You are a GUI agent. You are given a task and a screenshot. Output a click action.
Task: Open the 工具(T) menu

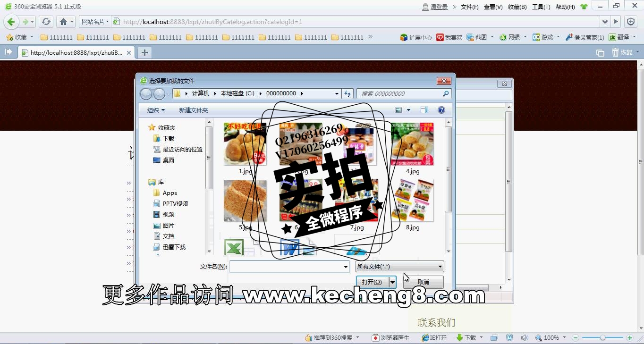tap(541, 7)
